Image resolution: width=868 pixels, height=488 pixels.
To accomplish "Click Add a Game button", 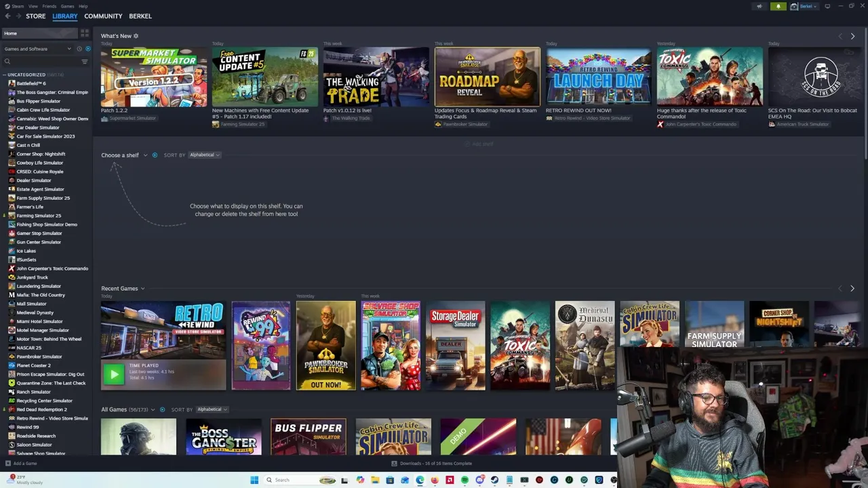I will pos(21,464).
